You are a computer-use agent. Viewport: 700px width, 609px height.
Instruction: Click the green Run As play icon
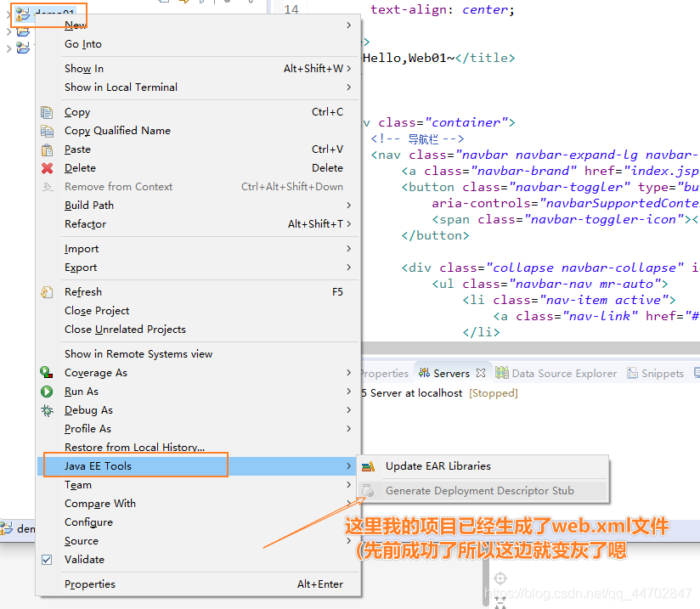pyautogui.click(x=46, y=391)
